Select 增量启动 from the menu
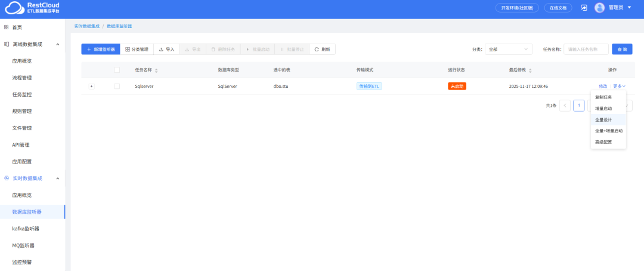The height and width of the screenshot is (271, 644). [x=608, y=109]
